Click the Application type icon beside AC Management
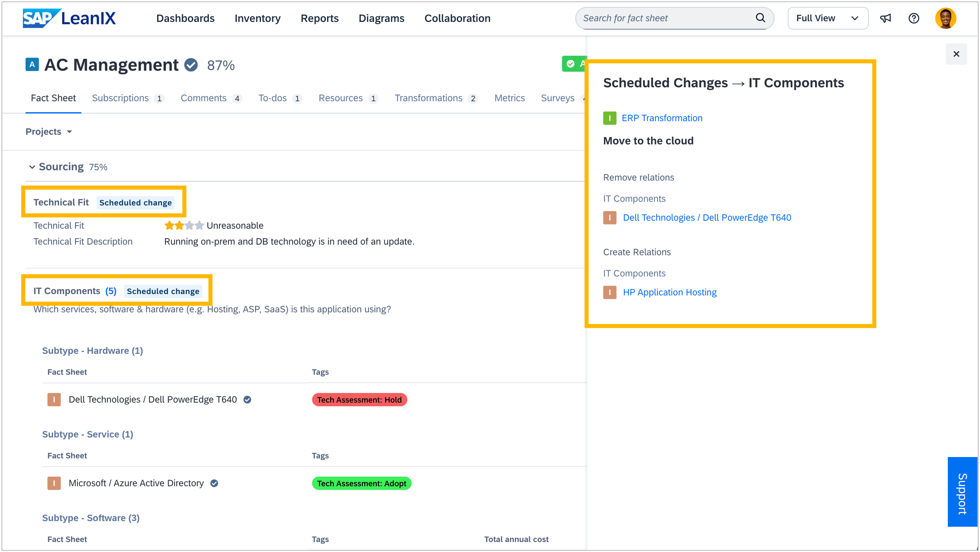This screenshot has width=980, height=552. 32,65
